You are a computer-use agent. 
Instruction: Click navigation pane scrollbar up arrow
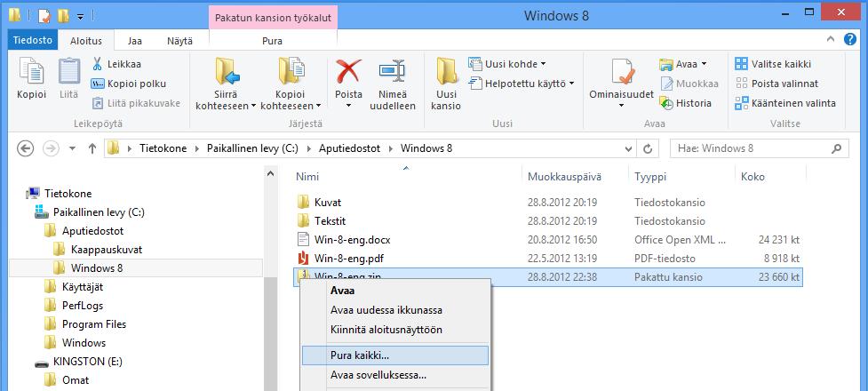tap(270, 173)
